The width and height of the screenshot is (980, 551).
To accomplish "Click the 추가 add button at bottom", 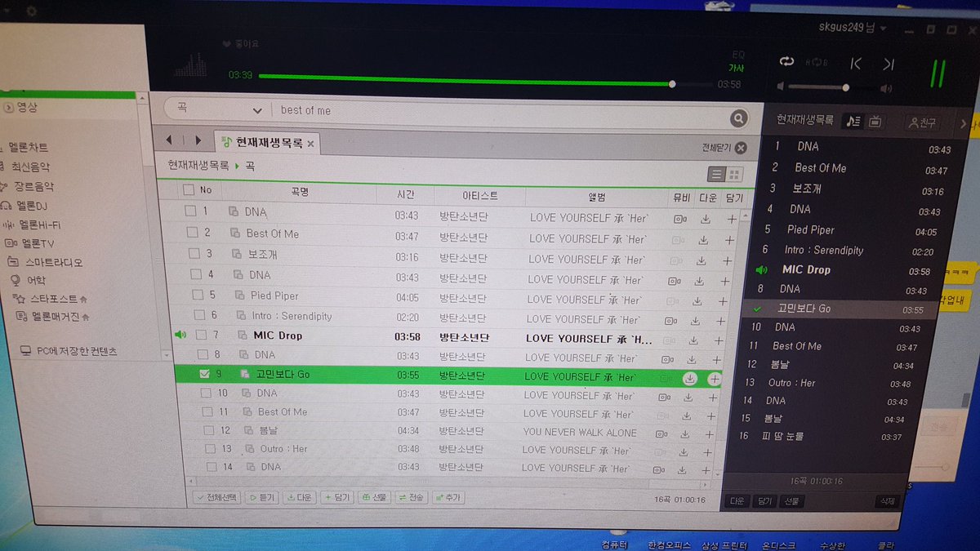I will [x=448, y=498].
